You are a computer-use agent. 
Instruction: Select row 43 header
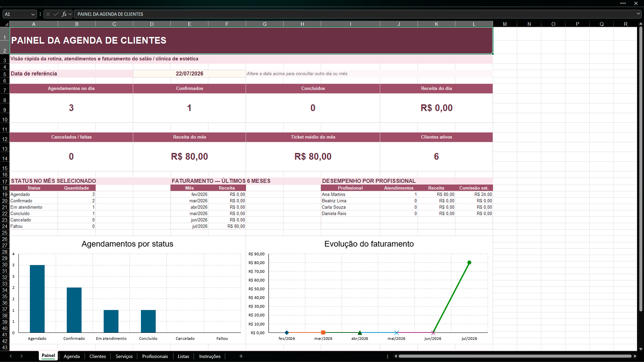point(5,348)
